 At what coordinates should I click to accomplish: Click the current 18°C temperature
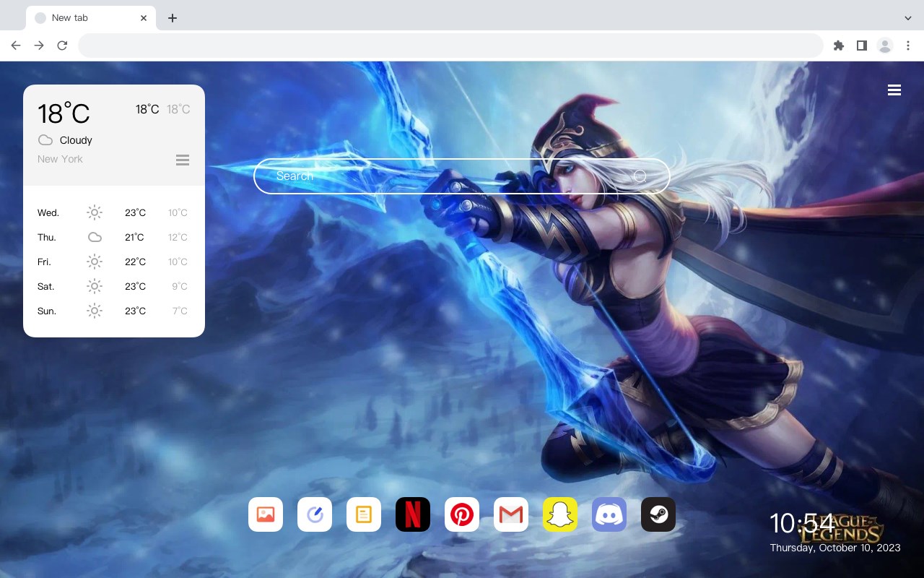(x=64, y=113)
